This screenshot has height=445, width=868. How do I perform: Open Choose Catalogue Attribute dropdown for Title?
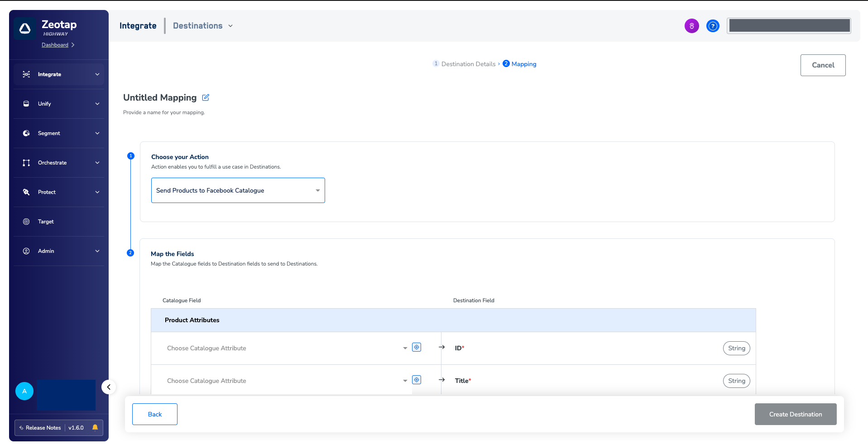coord(287,381)
